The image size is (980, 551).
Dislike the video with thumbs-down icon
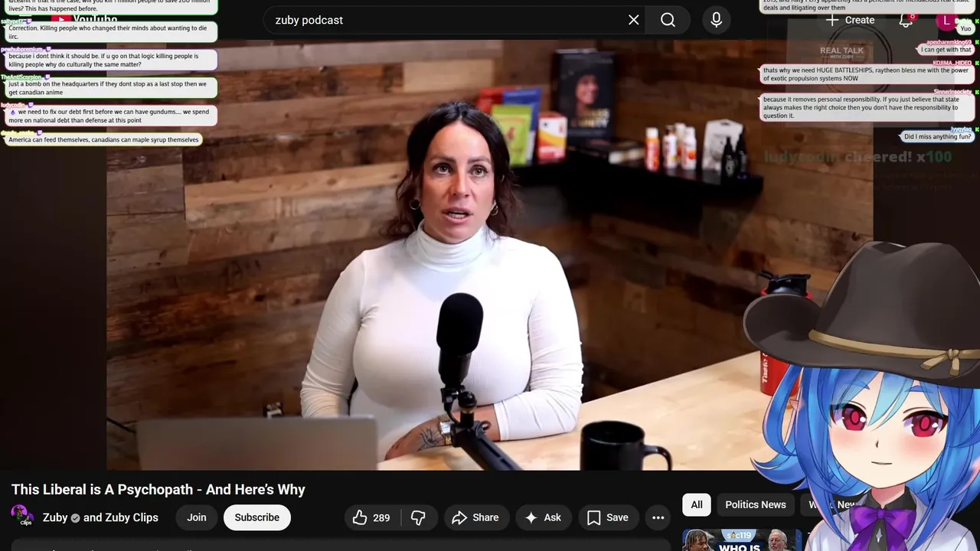pos(418,518)
